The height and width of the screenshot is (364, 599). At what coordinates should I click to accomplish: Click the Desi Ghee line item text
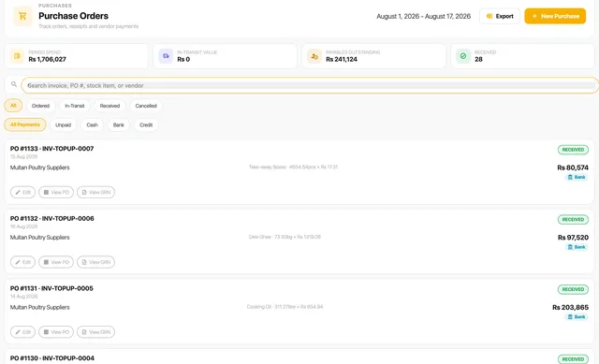click(285, 237)
